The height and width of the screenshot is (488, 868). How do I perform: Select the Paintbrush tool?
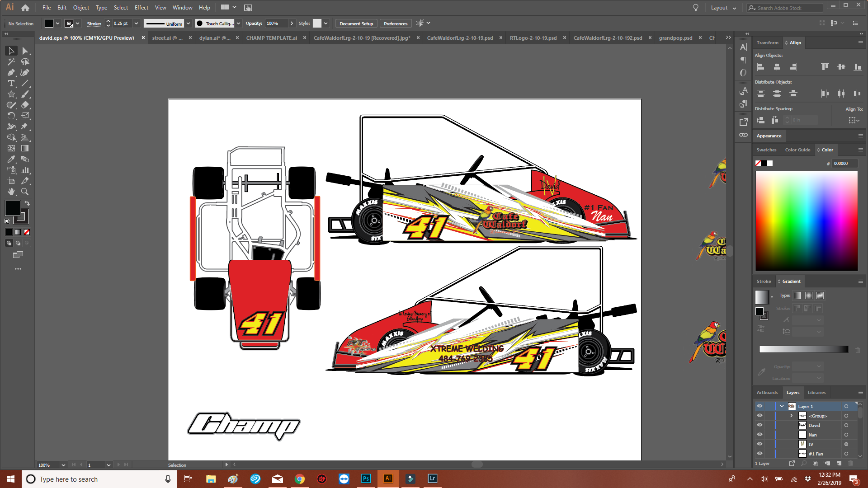click(25, 94)
